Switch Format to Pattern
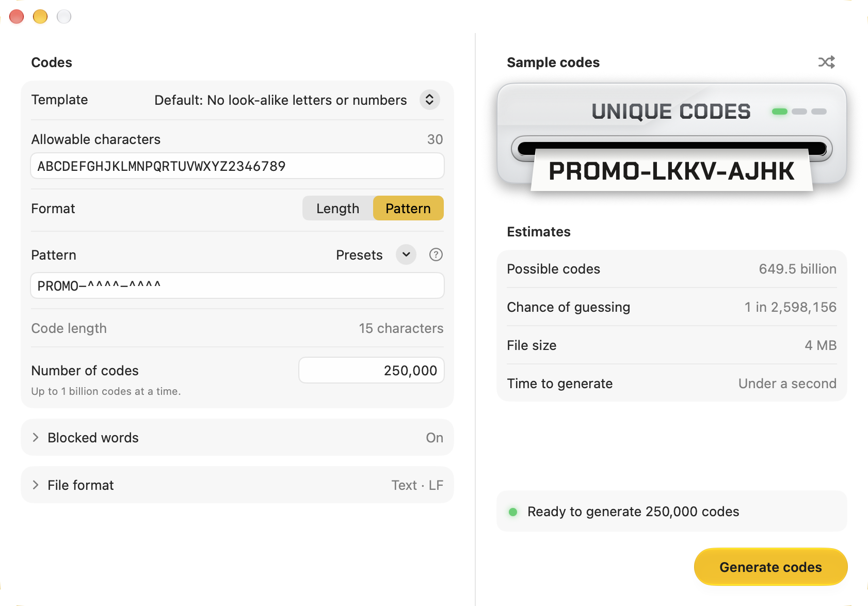 (x=408, y=208)
